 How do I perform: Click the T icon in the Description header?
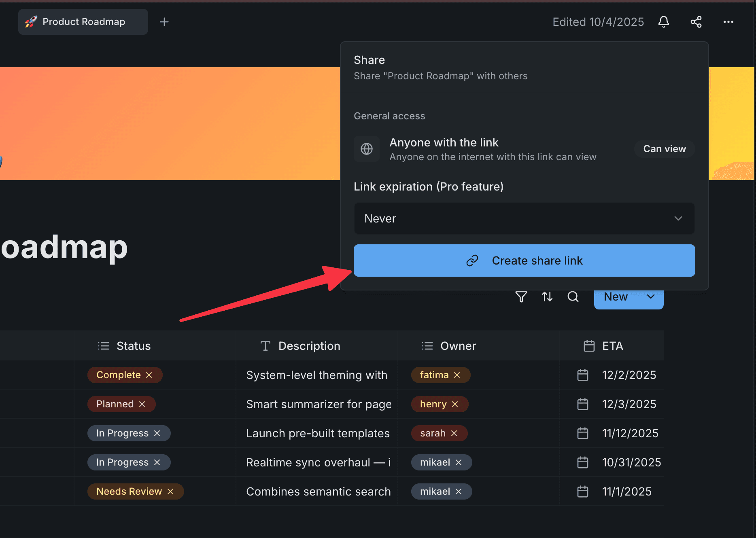(265, 345)
